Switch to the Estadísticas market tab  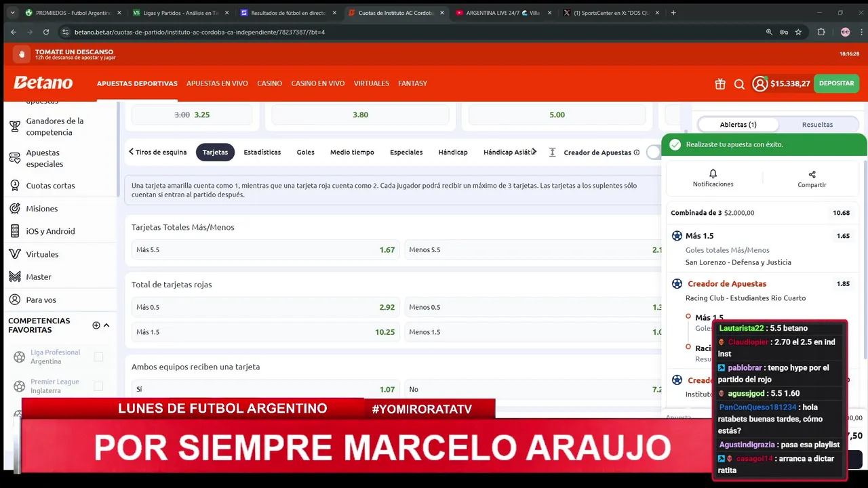(x=262, y=152)
